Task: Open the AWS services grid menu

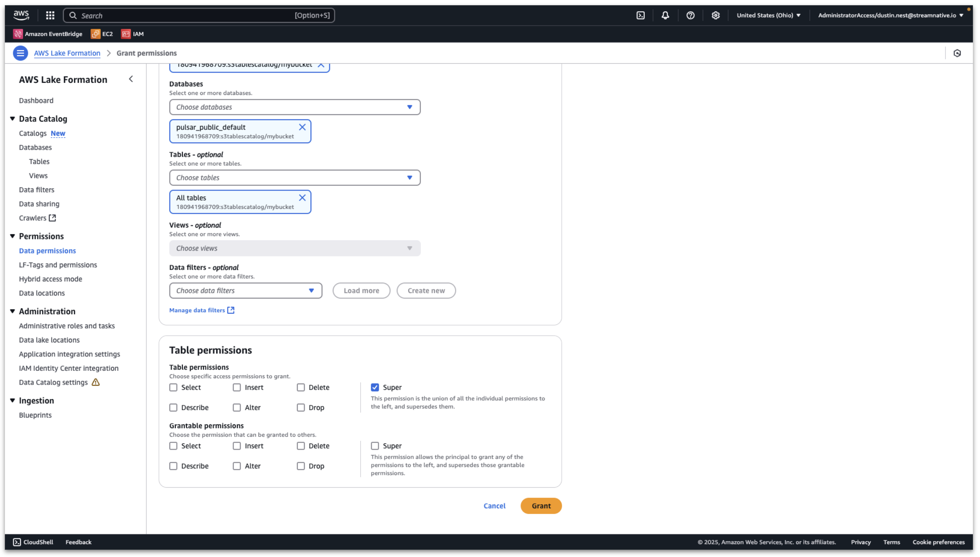Action: point(50,15)
